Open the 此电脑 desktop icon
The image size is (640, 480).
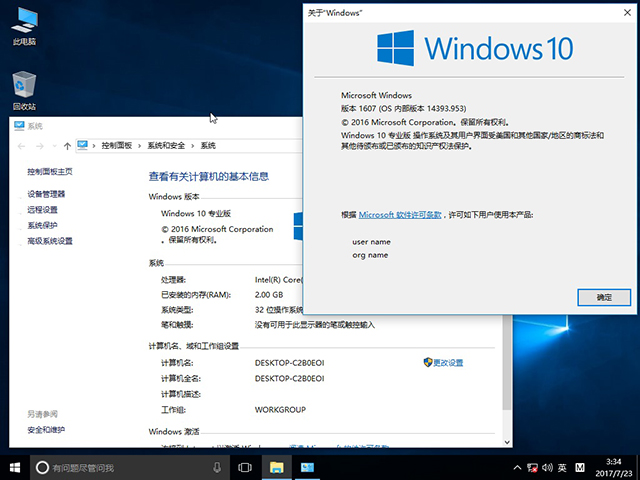[x=24, y=24]
